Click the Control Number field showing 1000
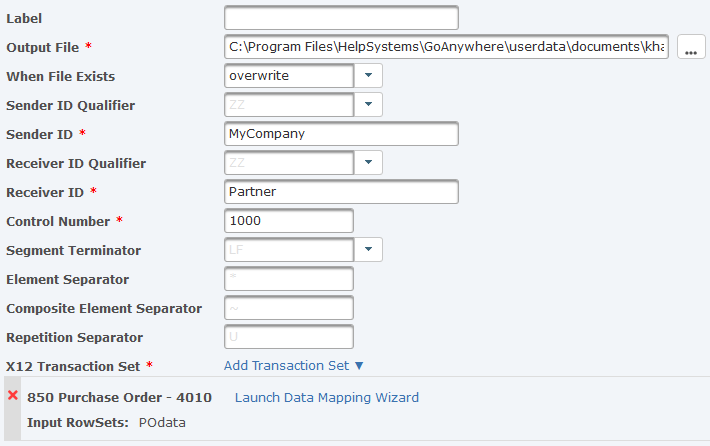Viewport: 710px width, 446px height. click(x=289, y=221)
